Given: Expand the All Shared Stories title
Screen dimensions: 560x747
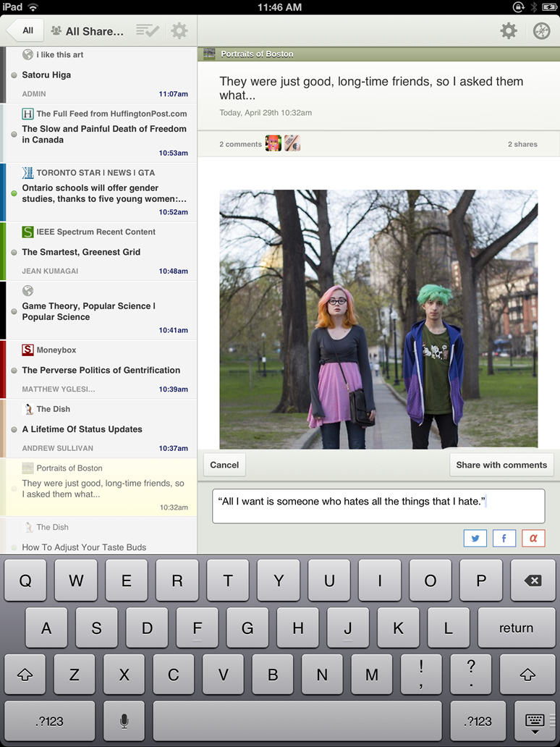Looking at the screenshot, I should (94, 31).
